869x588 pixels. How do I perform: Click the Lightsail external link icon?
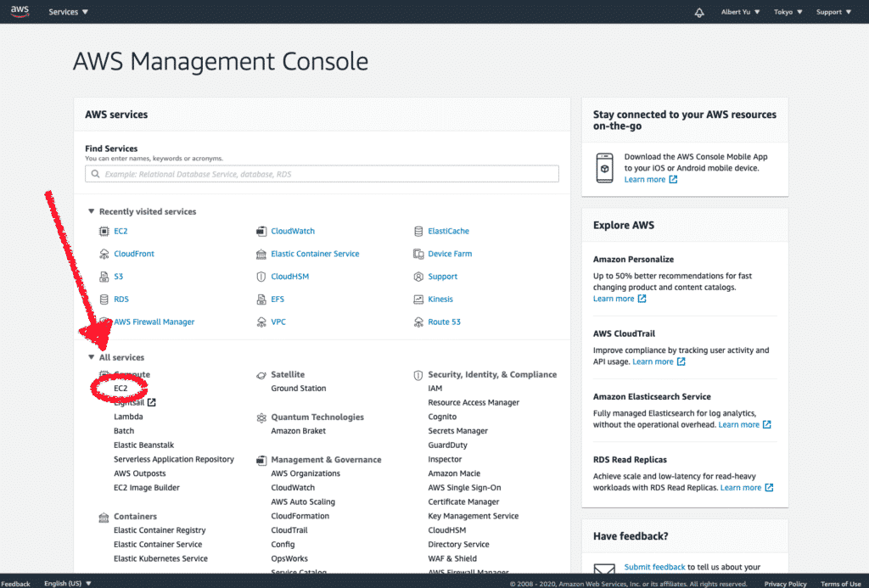click(151, 402)
